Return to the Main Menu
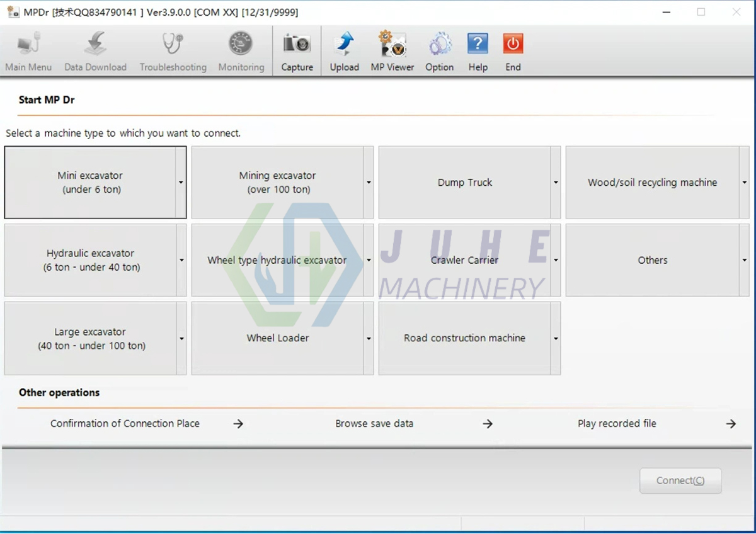The height and width of the screenshot is (534, 756). 28,50
